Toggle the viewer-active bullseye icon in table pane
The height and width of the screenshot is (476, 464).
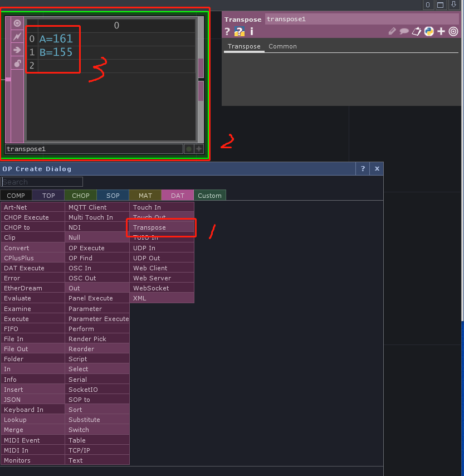tap(17, 23)
